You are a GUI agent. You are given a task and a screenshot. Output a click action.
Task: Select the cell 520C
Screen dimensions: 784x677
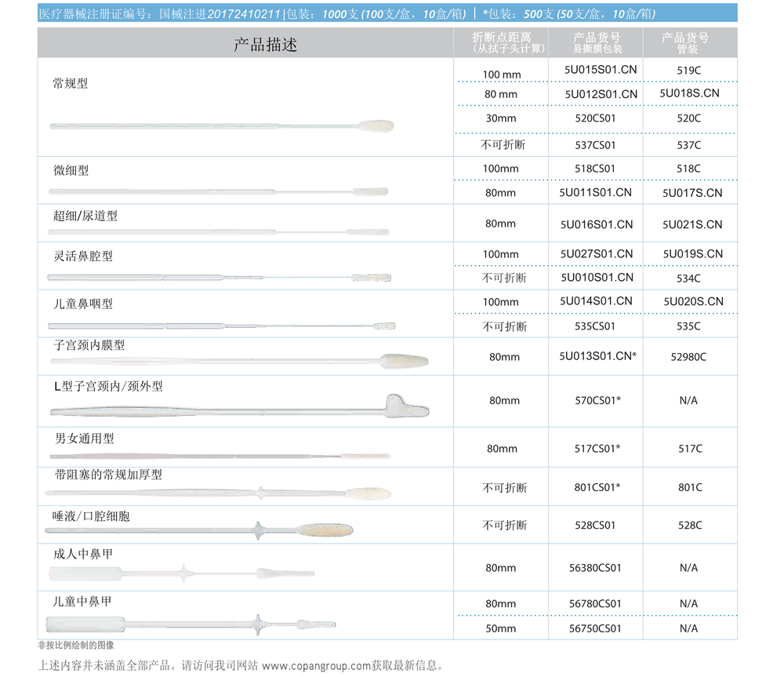(689, 118)
